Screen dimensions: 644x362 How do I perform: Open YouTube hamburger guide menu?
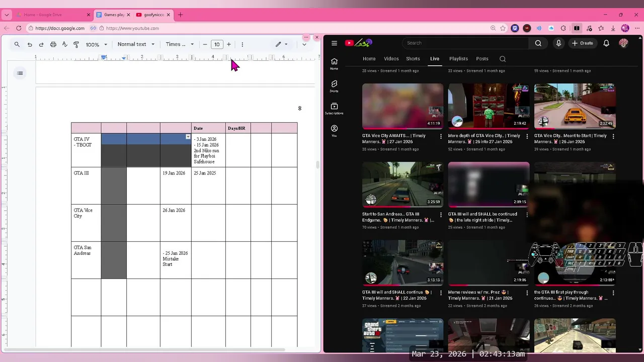[x=334, y=43]
